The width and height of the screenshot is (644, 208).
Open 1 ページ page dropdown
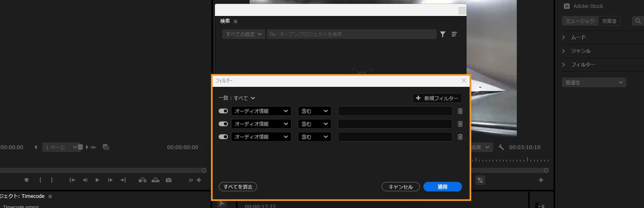(x=61, y=147)
